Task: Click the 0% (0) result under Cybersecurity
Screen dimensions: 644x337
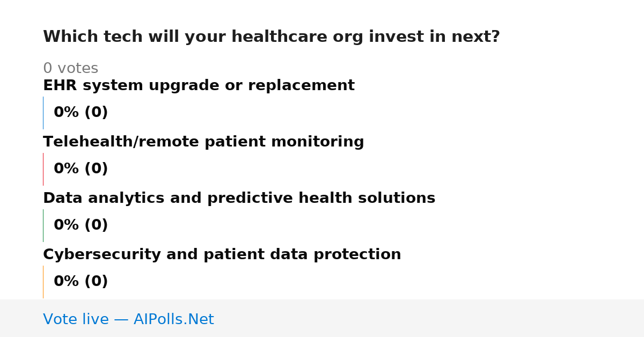Action: pyautogui.click(x=80, y=282)
